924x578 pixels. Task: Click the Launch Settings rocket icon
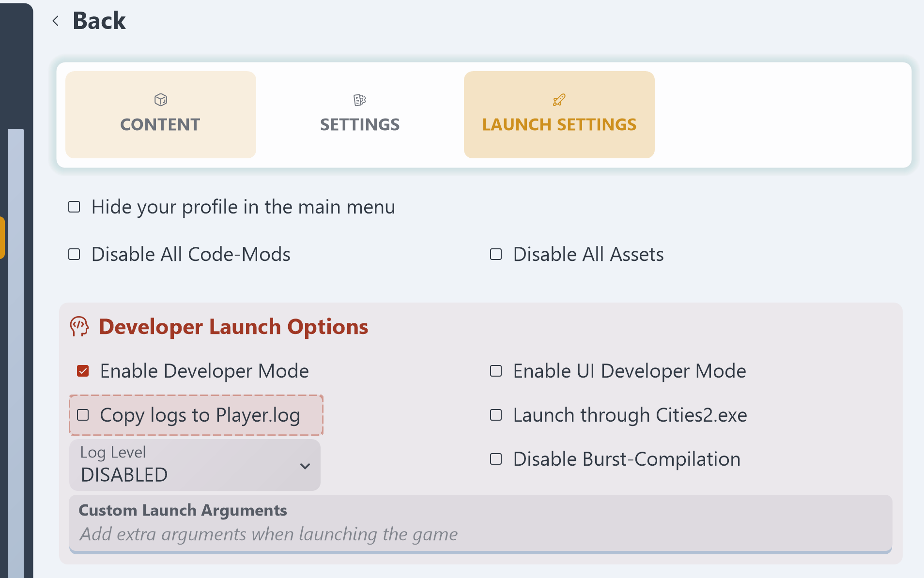[x=559, y=100]
